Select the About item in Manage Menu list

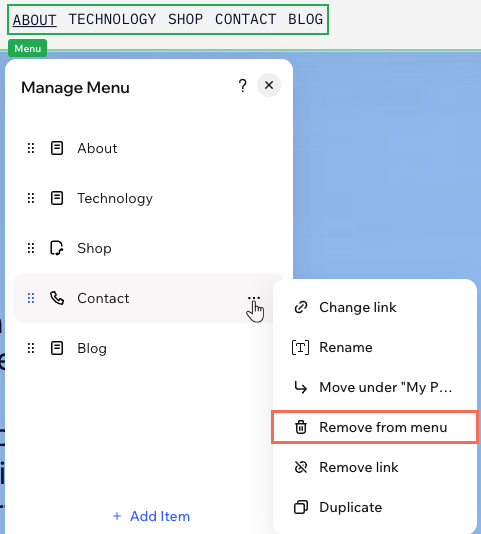tap(149, 148)
